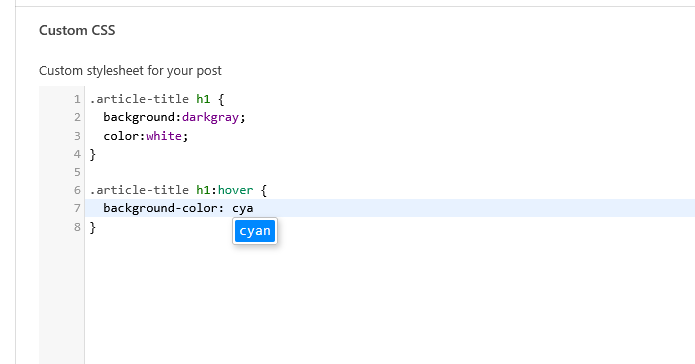Select the cyan autocomplete suggestion

255,231
